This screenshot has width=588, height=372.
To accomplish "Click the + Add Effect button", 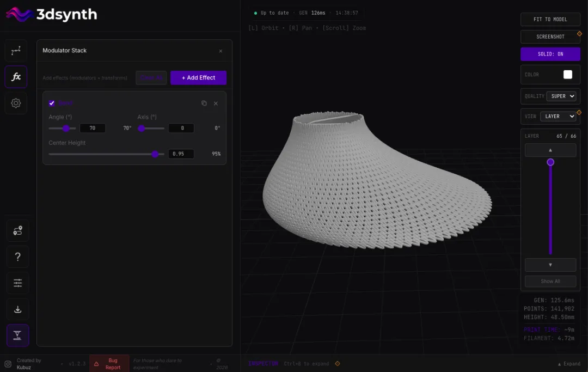I will click(198, 78).
